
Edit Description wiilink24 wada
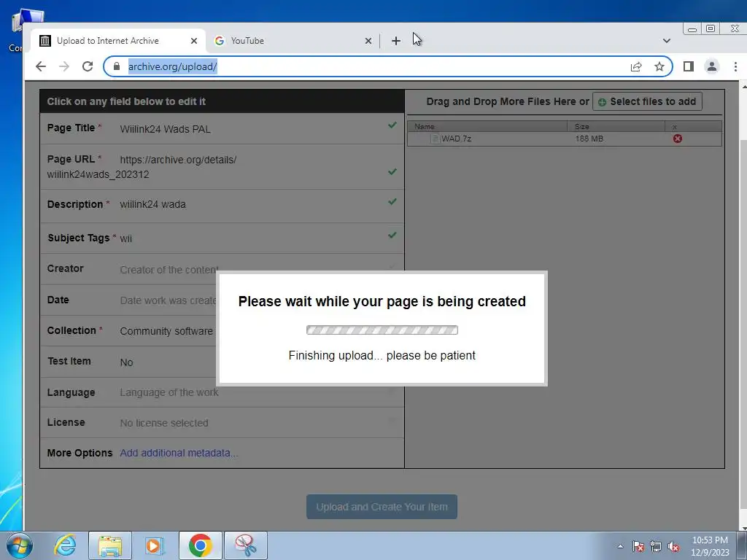(x=153, y=204)
